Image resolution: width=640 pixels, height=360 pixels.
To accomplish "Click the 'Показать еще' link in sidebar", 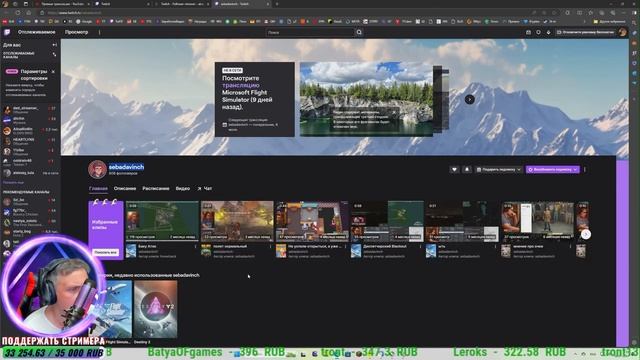I will point(13,182).
